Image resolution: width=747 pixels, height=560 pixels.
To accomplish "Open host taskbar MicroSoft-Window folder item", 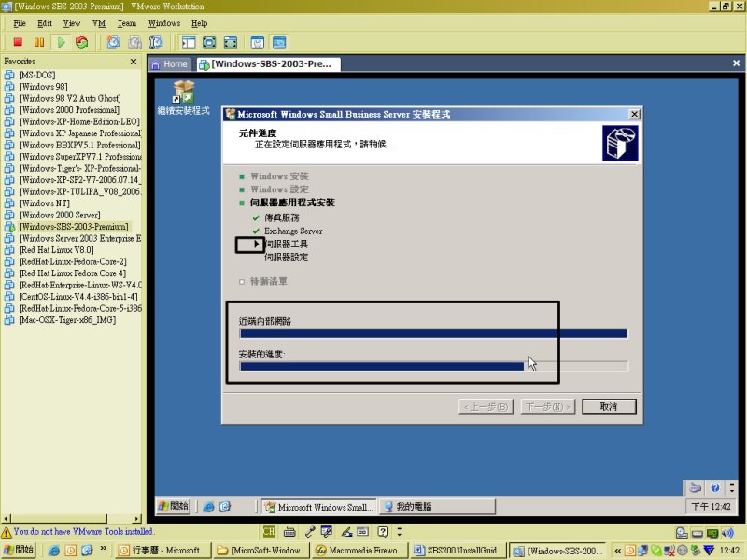I will (x=261, y=551).
